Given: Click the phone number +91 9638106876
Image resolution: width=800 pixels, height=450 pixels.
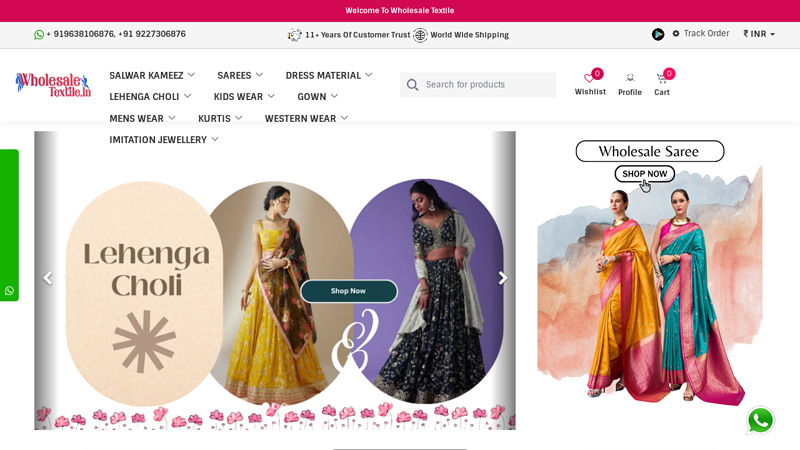Looking at the screenshot, I should point(80,34).
